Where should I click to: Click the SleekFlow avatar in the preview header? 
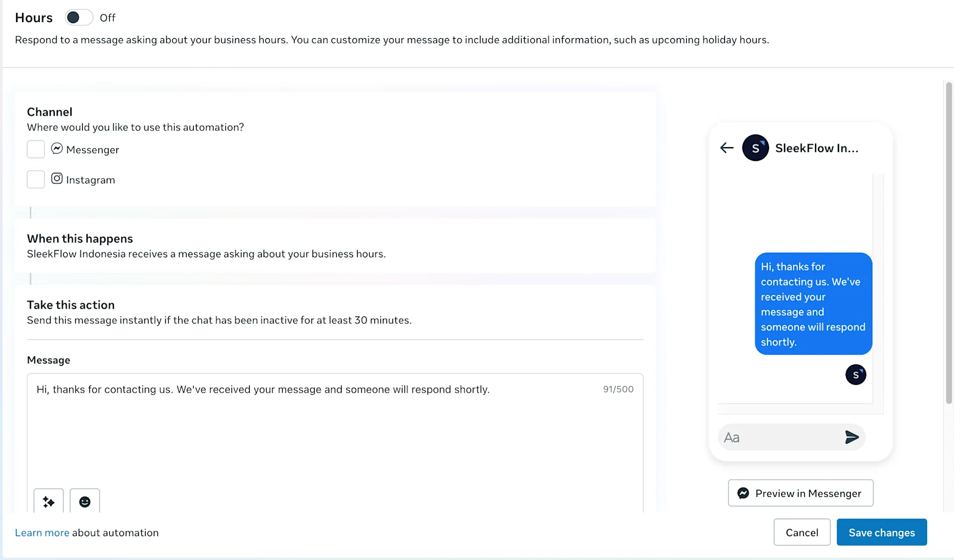pyautogui.click(x=755, y=148)
